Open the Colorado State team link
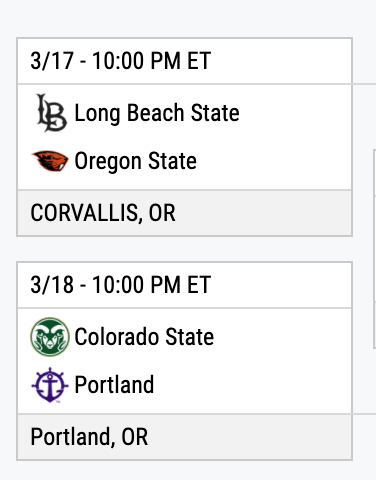The image size is (376, 480). 144,337
